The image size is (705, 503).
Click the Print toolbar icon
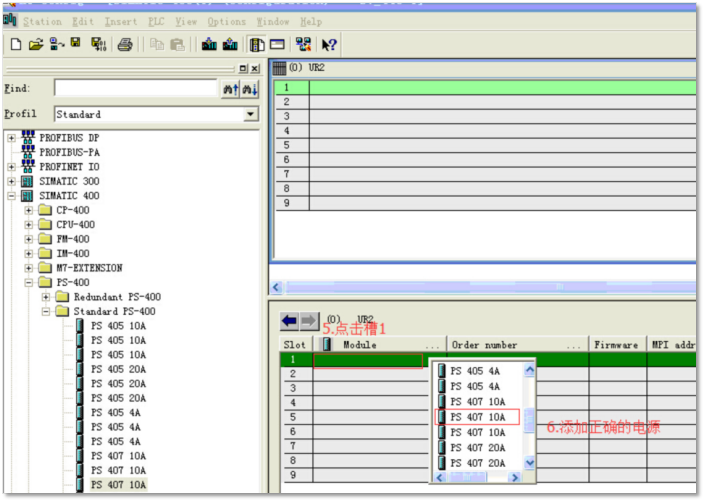click(125, 44)
